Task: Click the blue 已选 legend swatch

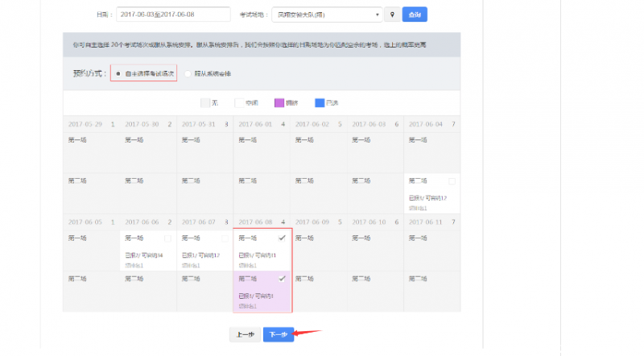Action: pos(320,103)
